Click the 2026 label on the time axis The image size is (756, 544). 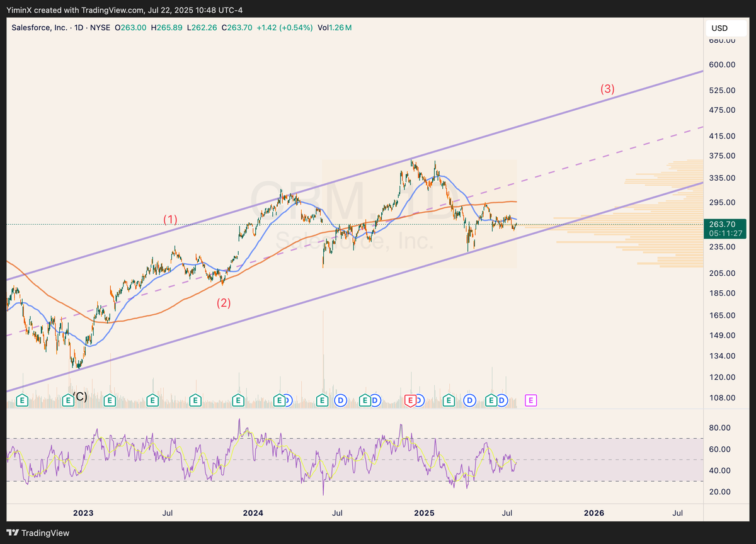point(593,513)
